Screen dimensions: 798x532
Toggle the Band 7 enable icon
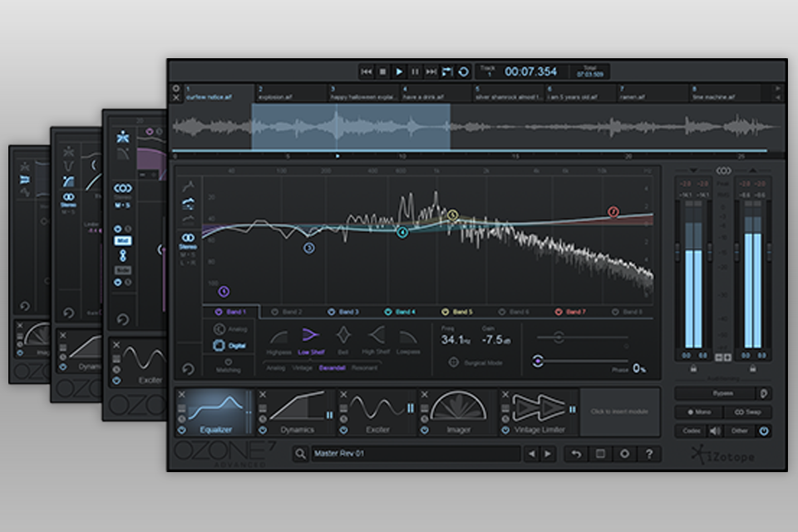coord(559,312)
